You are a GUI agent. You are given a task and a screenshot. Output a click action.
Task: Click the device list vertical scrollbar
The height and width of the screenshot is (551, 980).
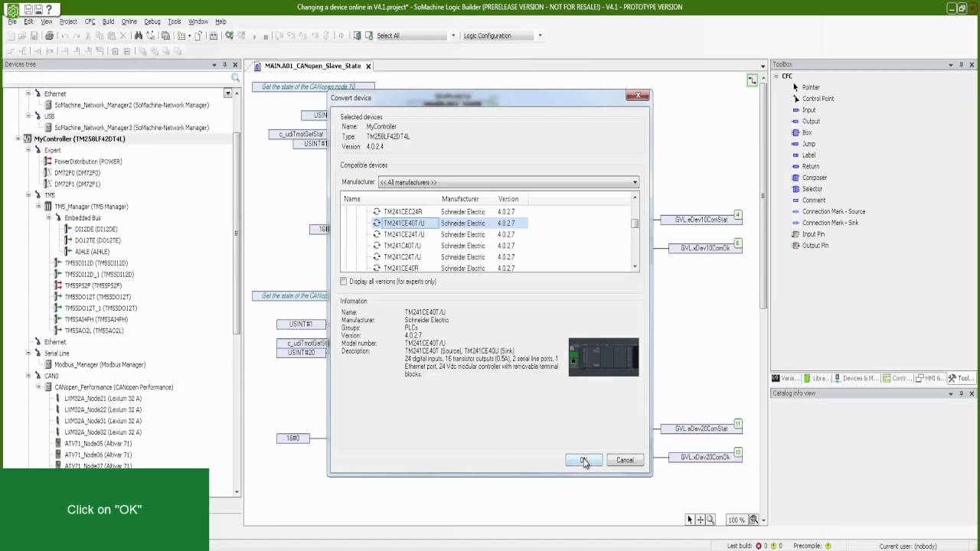click(635, 230)
